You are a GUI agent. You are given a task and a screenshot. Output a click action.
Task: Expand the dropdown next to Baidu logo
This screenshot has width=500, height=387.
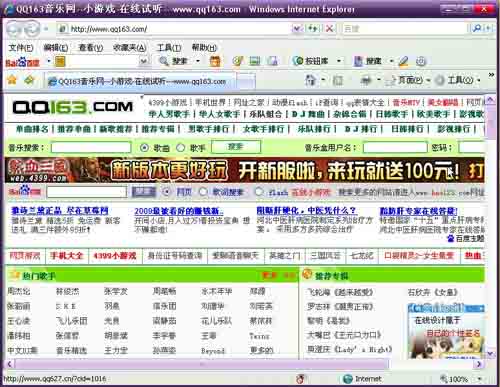click(49, 61)
